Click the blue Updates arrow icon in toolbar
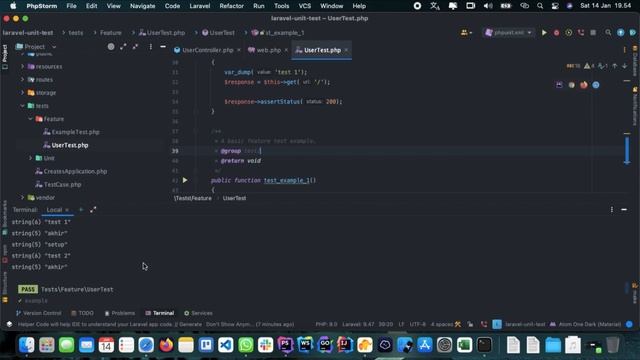This screenshot has height=360, width=640. click(621, 33)
